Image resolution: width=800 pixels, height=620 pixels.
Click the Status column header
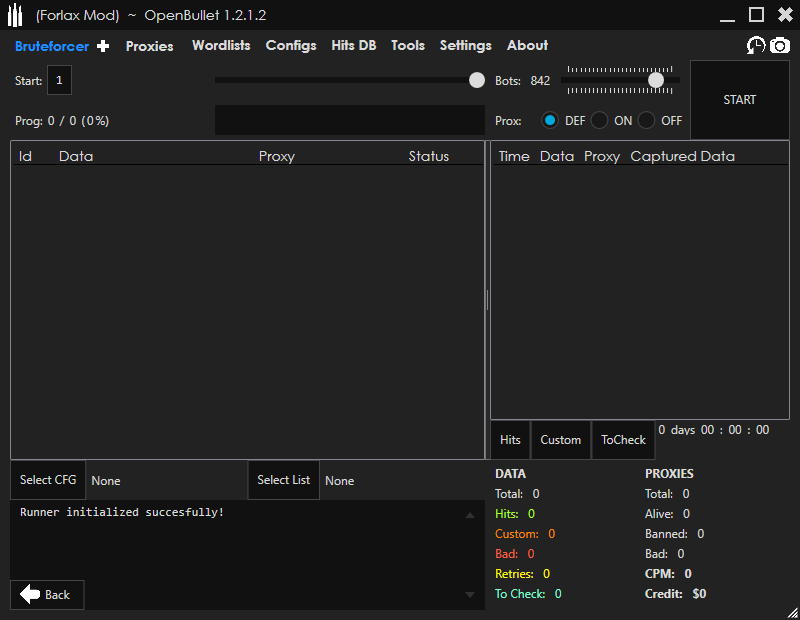point(429,156)
